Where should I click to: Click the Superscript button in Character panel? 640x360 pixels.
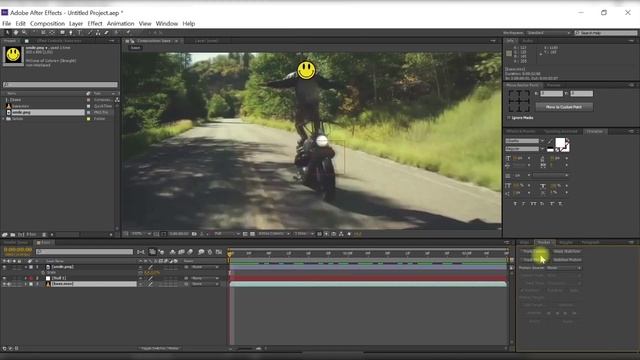[551, 203]
